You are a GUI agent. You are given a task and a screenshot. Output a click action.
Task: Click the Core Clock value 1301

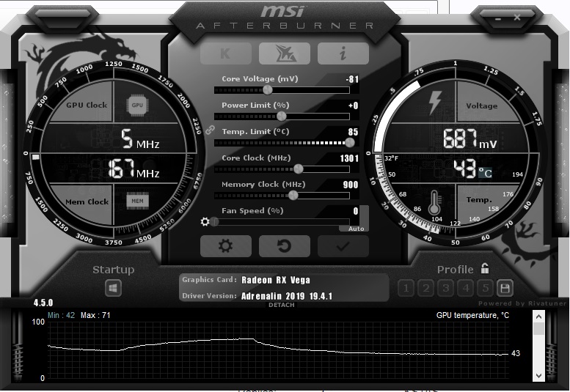click(349, 158)
